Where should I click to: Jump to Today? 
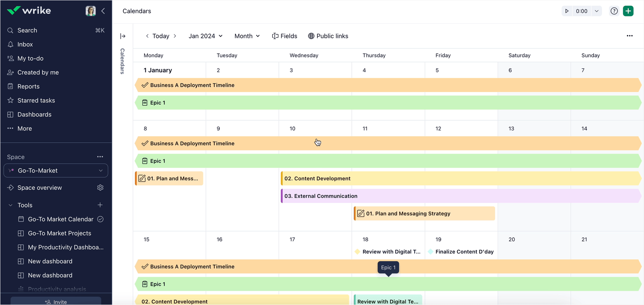click(161, 36)
